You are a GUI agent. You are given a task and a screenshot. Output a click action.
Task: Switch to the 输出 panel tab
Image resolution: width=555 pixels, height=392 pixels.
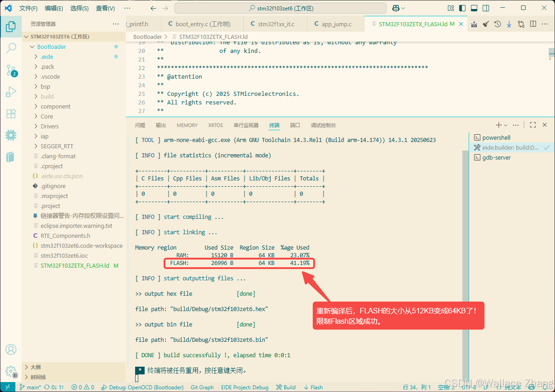(161, 125)
